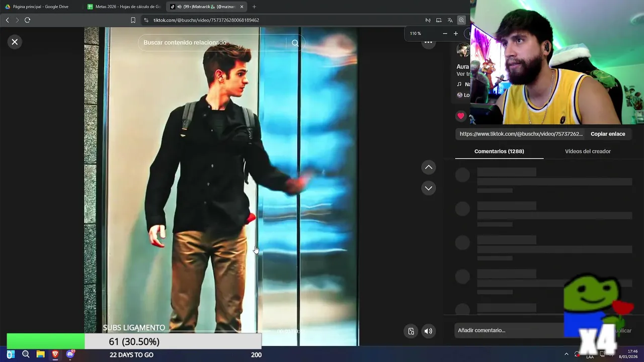Go to the next video with the down chevron
Screen dimensions: 644x362
click(x=429, y=188)
